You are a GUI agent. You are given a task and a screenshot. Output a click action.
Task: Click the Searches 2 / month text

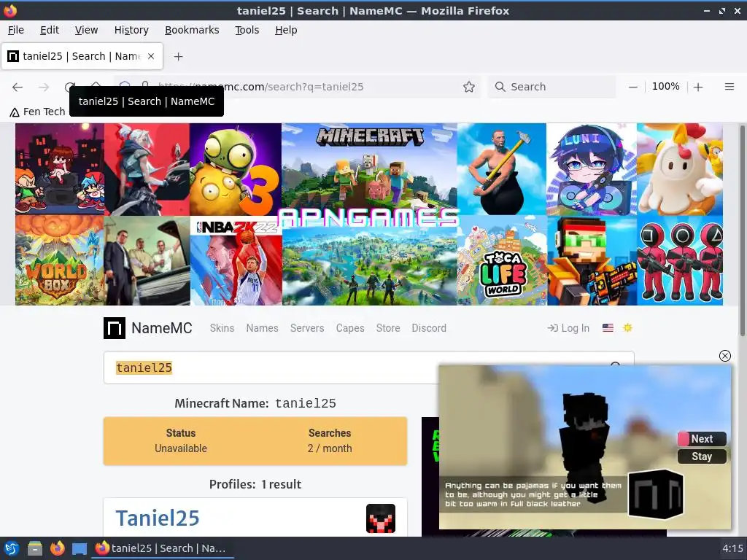[x=330, y=440]
